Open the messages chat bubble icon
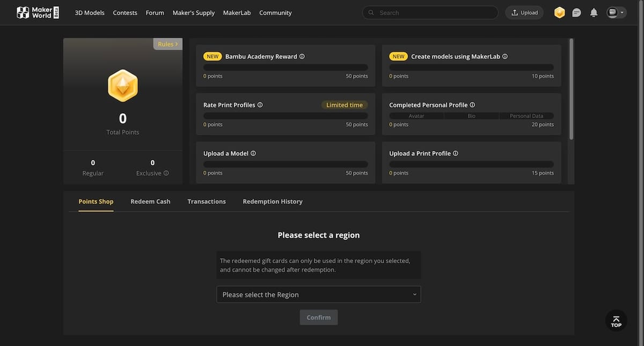Viewport: 644px width, 346px height. click(576, 12)
